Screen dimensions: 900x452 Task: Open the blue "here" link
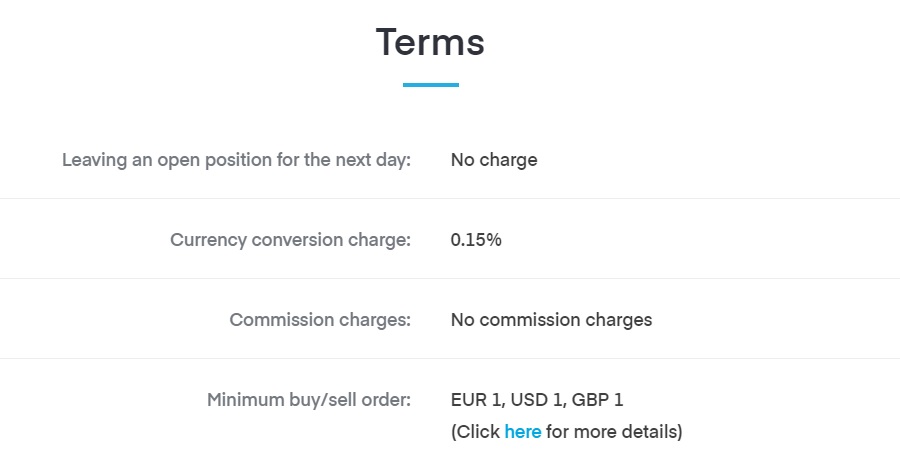coord(522,431)
